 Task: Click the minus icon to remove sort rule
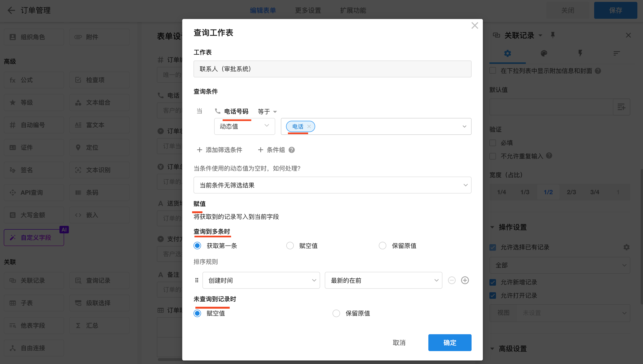452,280
